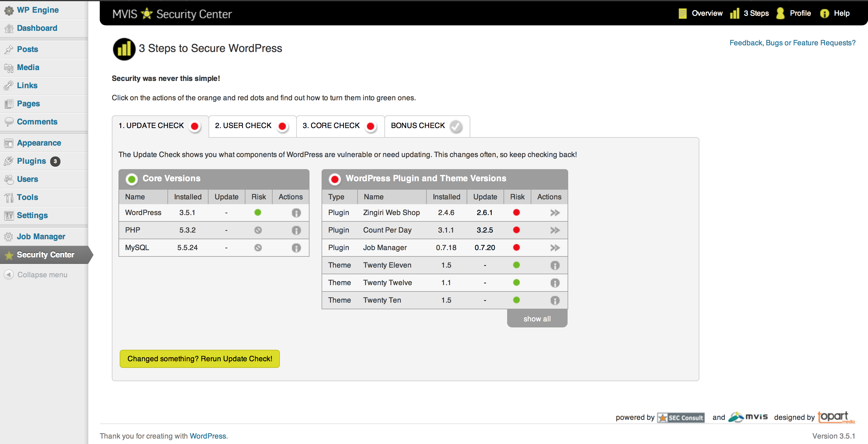Click Count Per Day update version 3.2.5

484,230
